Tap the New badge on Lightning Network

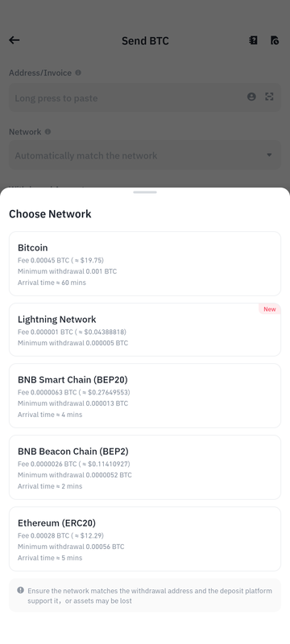270,309
